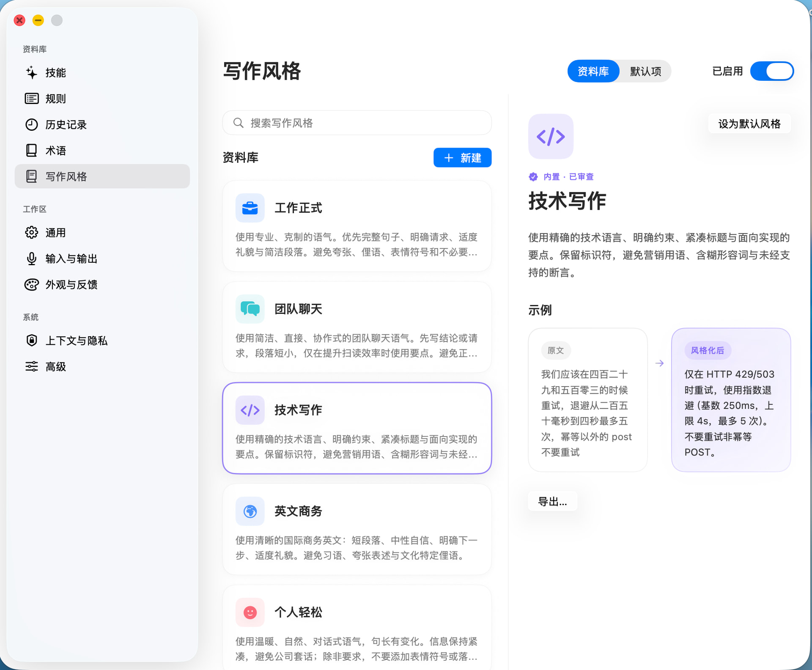Click the 技术写作 heading in detail pane
This screenshot has height=670, width=812.
coord(567,200)
